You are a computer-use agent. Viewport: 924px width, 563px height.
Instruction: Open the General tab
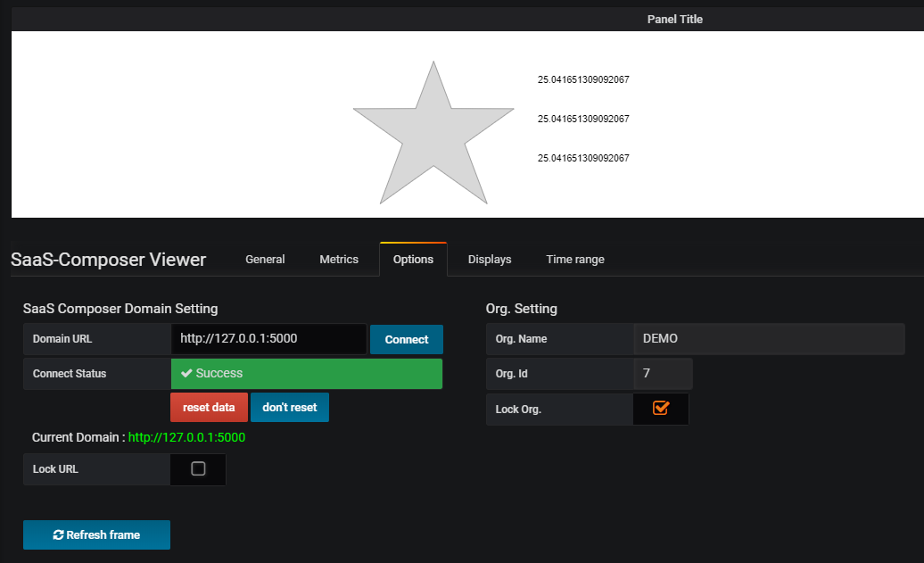click(x=265, y=260)
